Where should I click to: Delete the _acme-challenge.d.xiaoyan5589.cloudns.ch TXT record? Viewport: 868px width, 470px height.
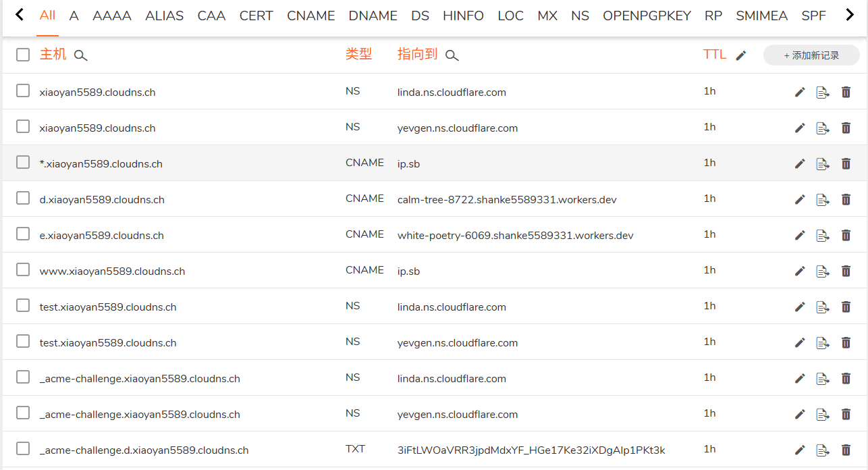[x=846, y=450]
